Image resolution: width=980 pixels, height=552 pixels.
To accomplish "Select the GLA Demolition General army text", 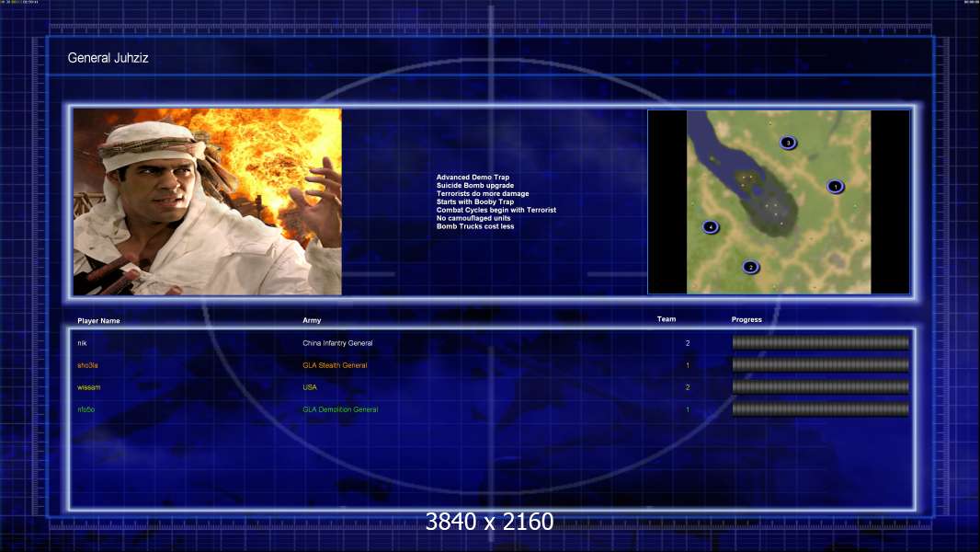I will [340, 409].
